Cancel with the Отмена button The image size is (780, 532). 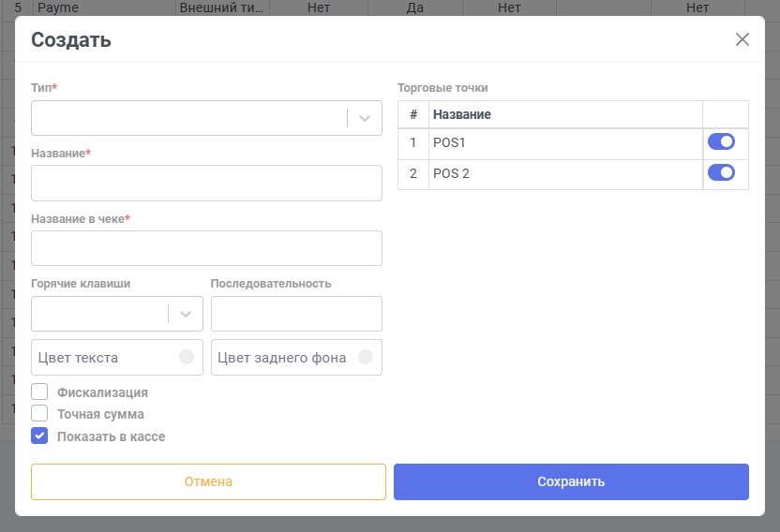[x=208, y=481]
